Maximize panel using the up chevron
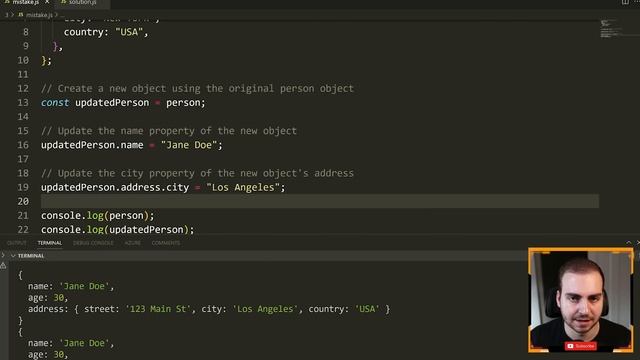 click(629, 243)
